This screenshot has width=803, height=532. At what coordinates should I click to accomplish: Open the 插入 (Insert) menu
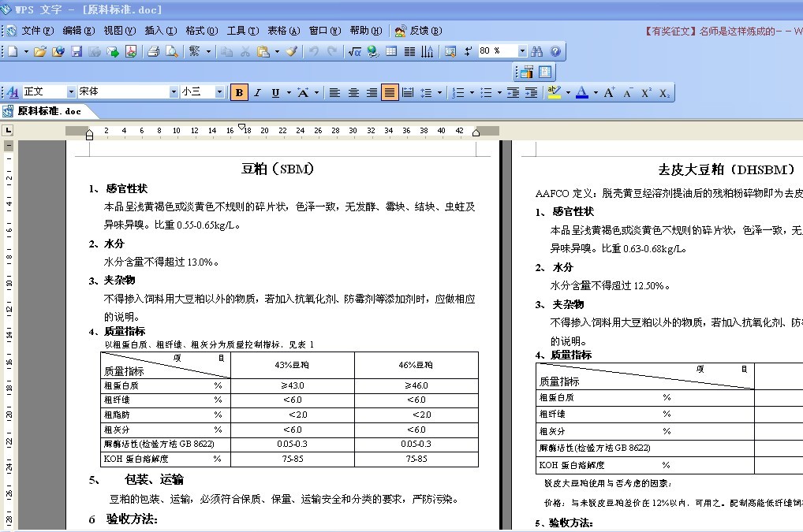click(x=160, y=31)
